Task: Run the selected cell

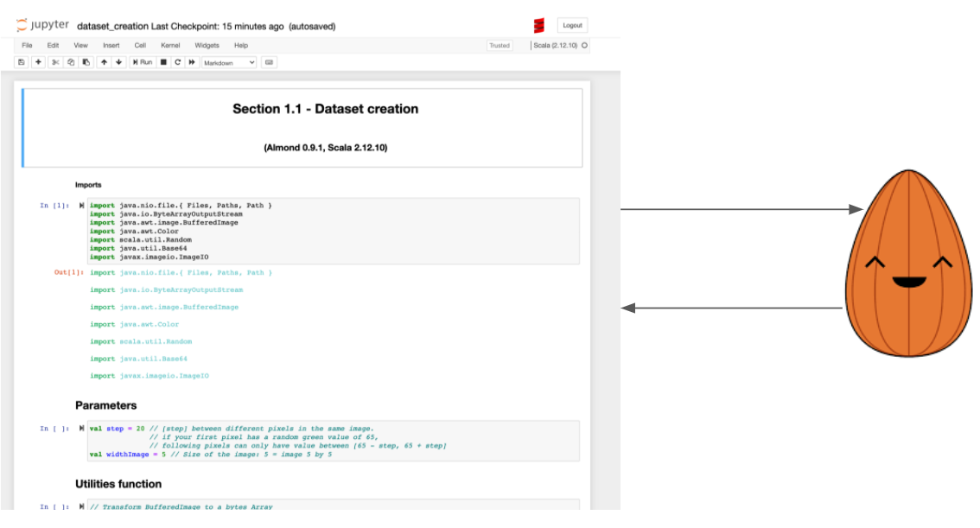Action: pyautogui.click(x=143, y=62)
